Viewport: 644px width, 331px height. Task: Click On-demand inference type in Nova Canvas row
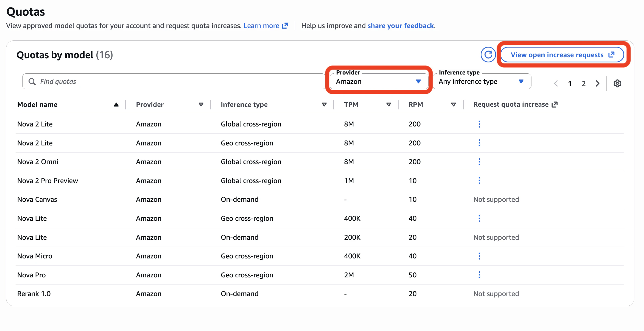point(239,199)
